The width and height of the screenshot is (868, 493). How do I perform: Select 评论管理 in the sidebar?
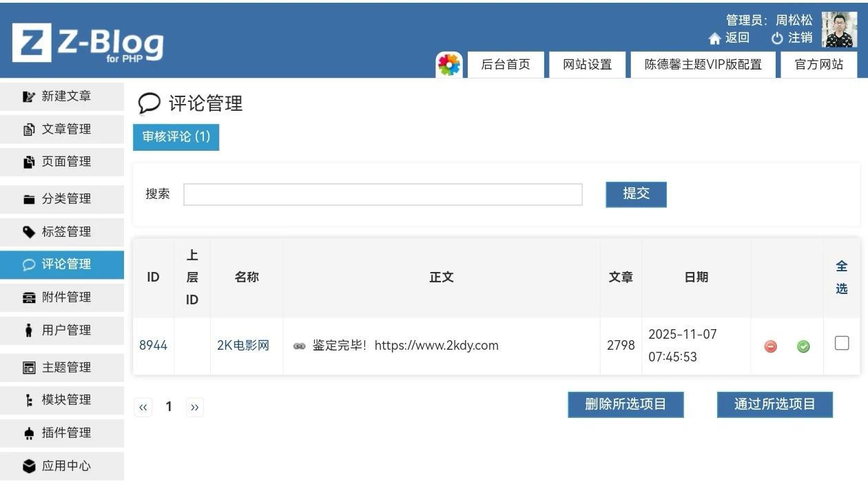coord(62,264)
